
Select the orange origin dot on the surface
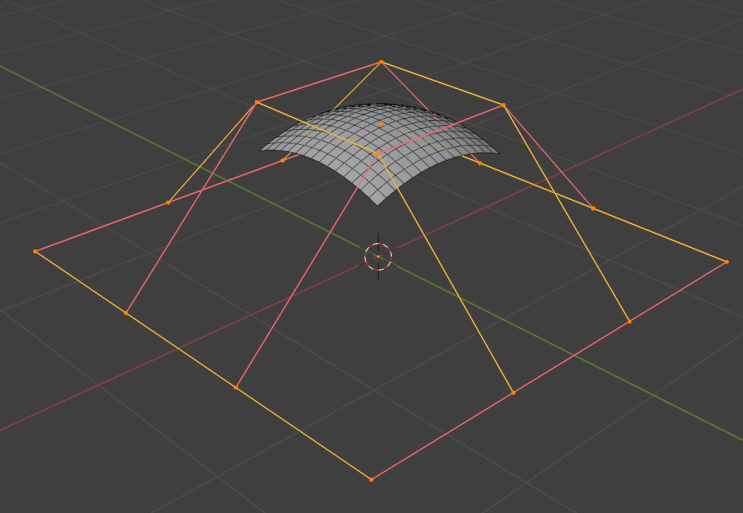click(382, 124)
